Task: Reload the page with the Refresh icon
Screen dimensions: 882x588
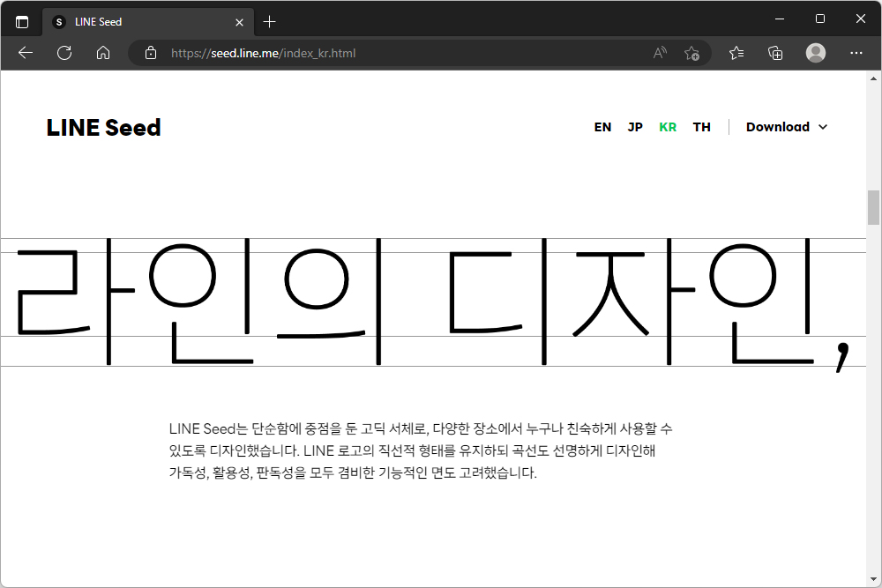Action: click(64, 54)
